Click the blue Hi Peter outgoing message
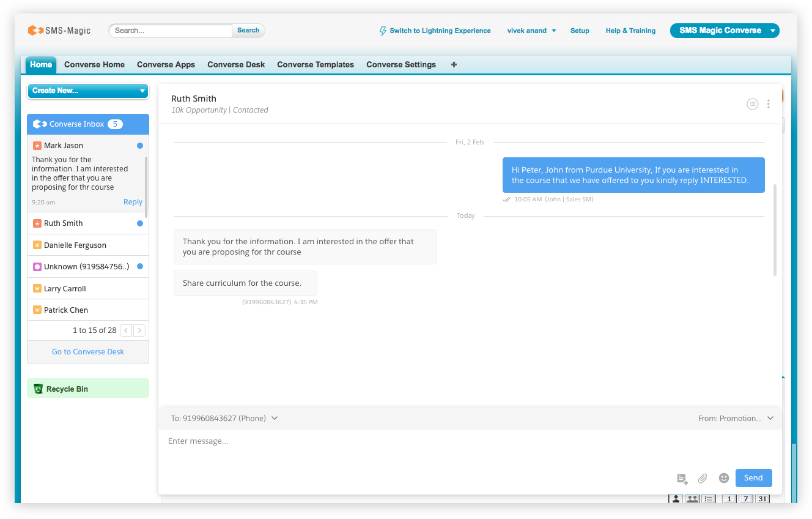This screenshot has height=519, width=812. 633,175
